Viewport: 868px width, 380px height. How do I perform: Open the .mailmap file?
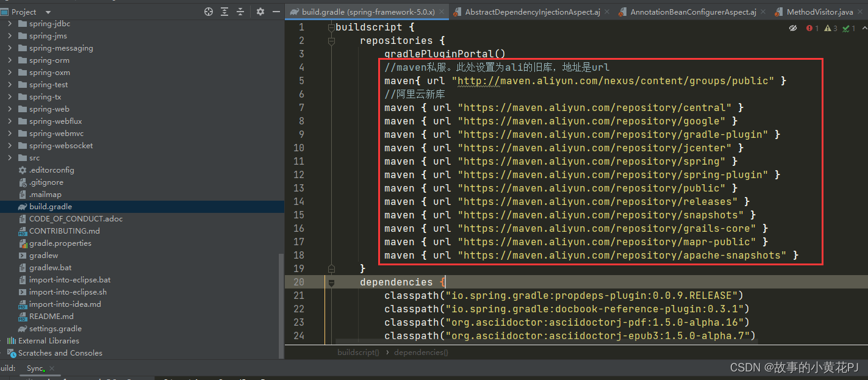[x=45, y=195]
